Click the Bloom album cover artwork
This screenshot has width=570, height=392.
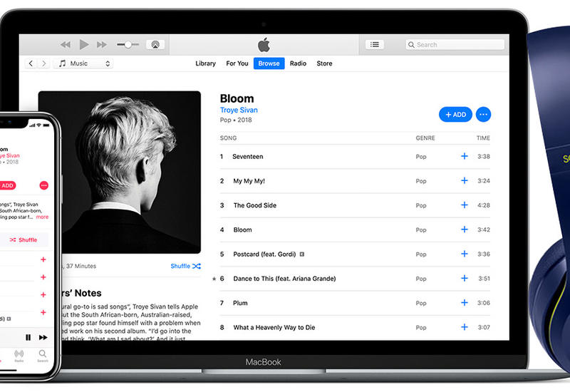pyautogui.click(x=120, y=172)
